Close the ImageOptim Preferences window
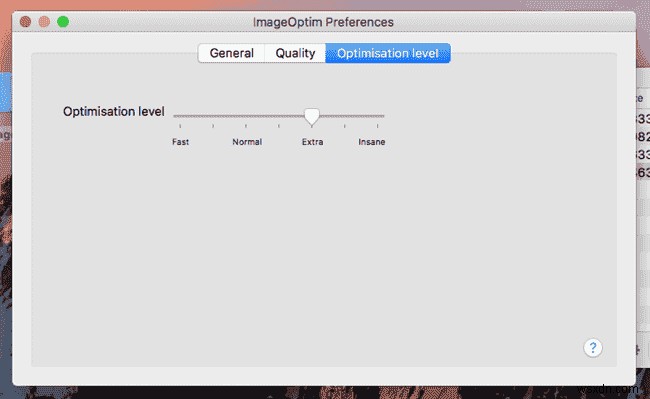 [25, 22]
